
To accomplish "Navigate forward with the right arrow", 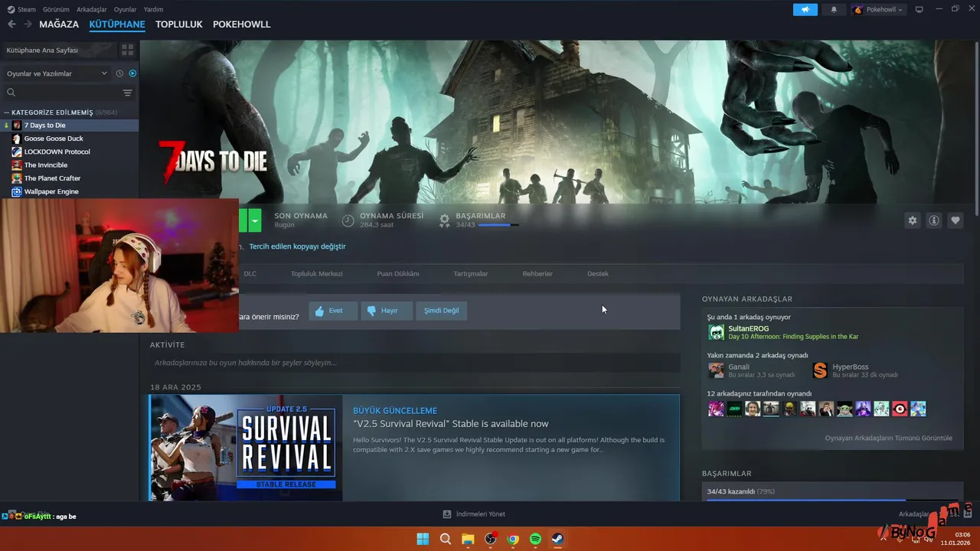I will pos(28,24).
